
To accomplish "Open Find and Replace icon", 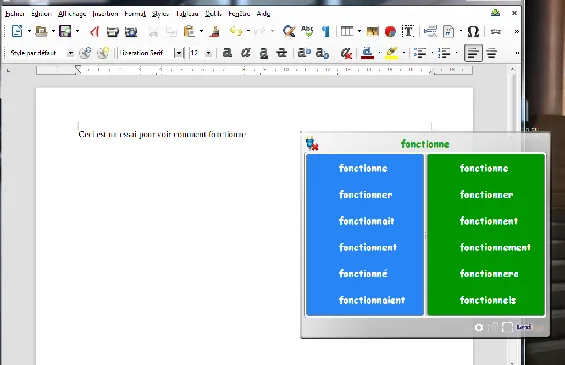I will [289, 31].
